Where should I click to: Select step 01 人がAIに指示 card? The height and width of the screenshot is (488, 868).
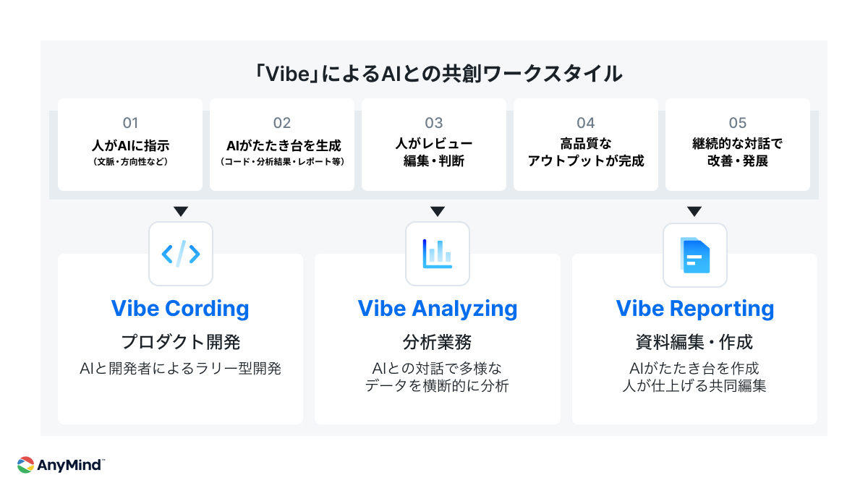coord(130,145)
